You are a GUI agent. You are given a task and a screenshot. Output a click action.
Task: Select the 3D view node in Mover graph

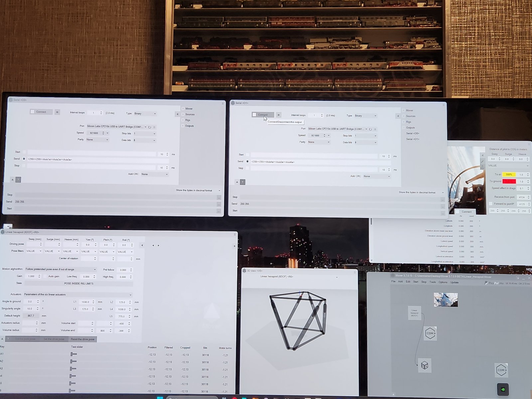click(425, 365)
